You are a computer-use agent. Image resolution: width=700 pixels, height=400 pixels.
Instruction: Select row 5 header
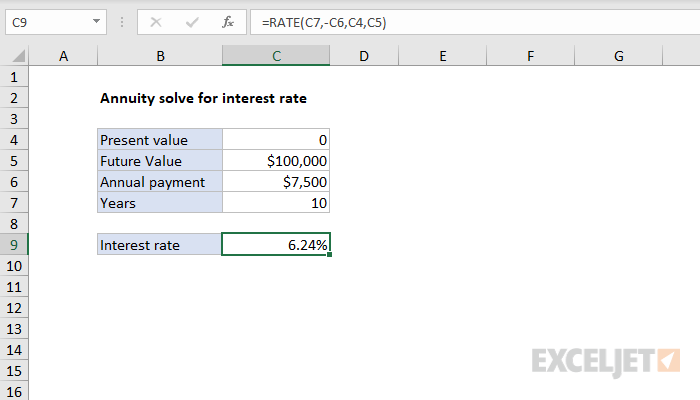(14, 161)
